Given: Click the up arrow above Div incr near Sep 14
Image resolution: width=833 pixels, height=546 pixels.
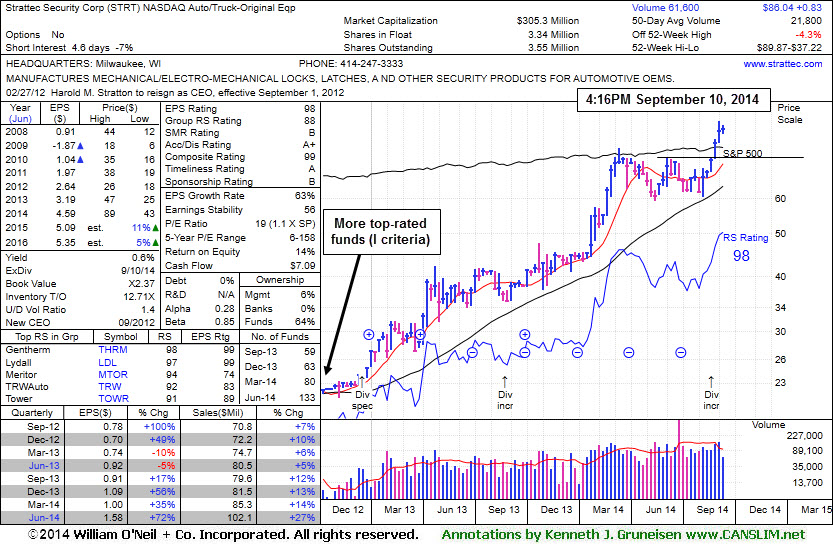Looking at the screenshot, I should (711, 381).
